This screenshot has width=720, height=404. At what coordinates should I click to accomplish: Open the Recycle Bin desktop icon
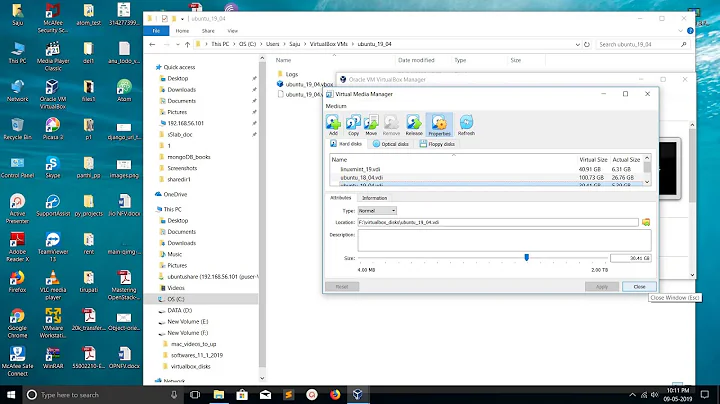click(x=17, y=129)
